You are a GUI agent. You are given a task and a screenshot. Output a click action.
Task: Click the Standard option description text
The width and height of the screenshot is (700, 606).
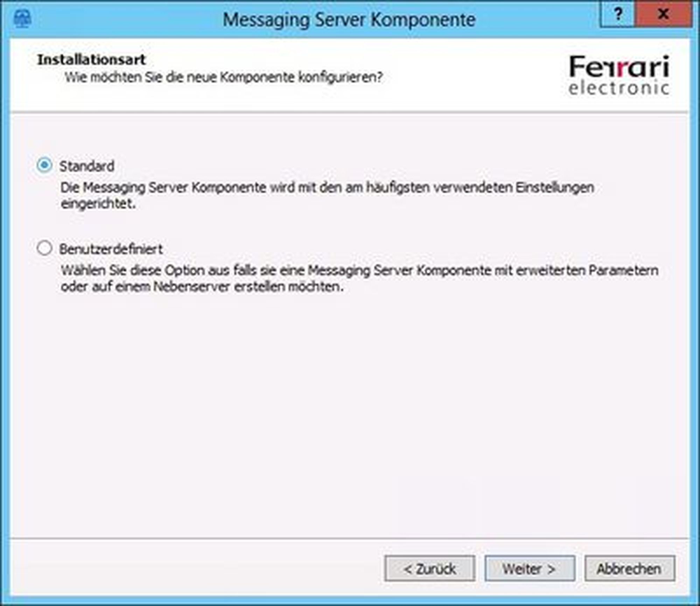(327, 188)
